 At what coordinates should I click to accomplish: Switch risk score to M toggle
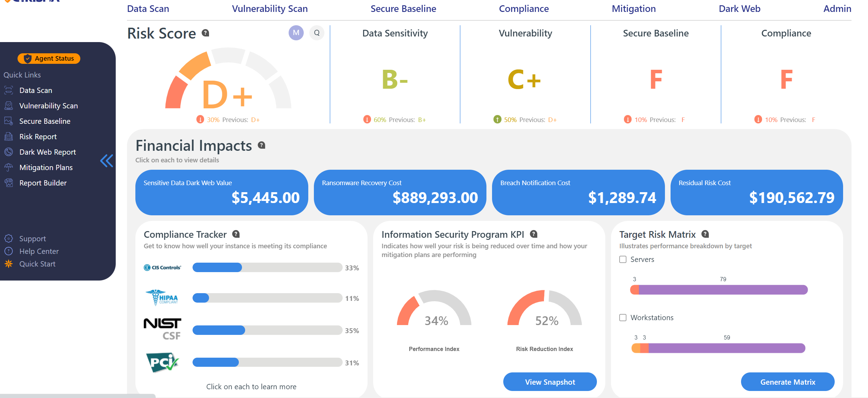click(296, 33)
